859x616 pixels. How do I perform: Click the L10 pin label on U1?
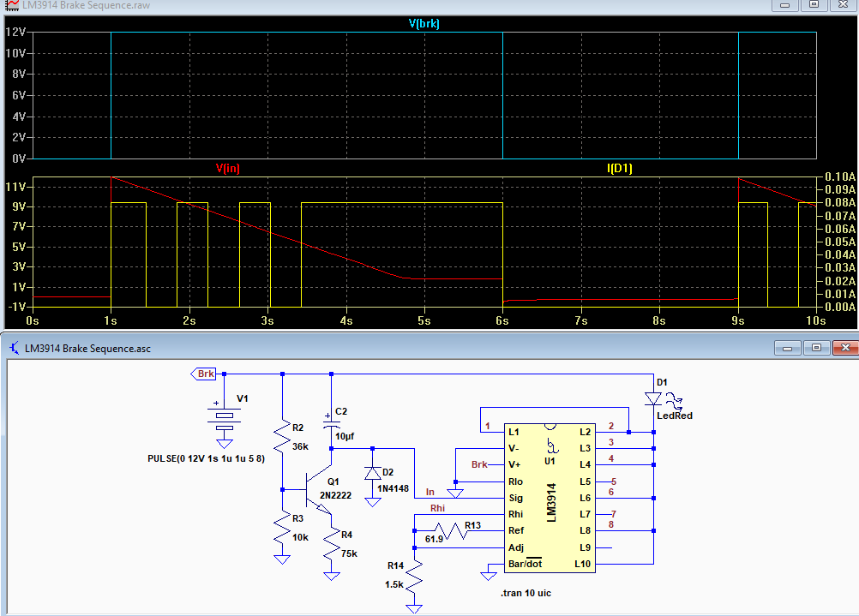coord(582,564)
